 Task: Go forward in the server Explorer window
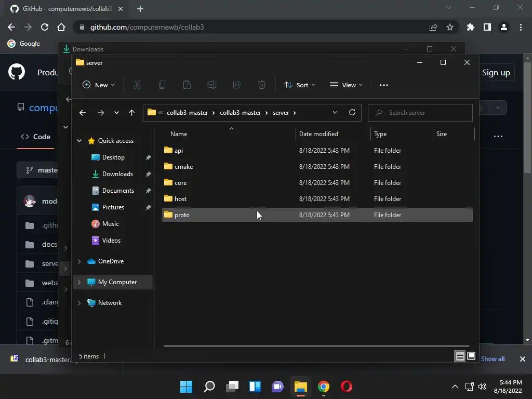click(x=101, y=113)
